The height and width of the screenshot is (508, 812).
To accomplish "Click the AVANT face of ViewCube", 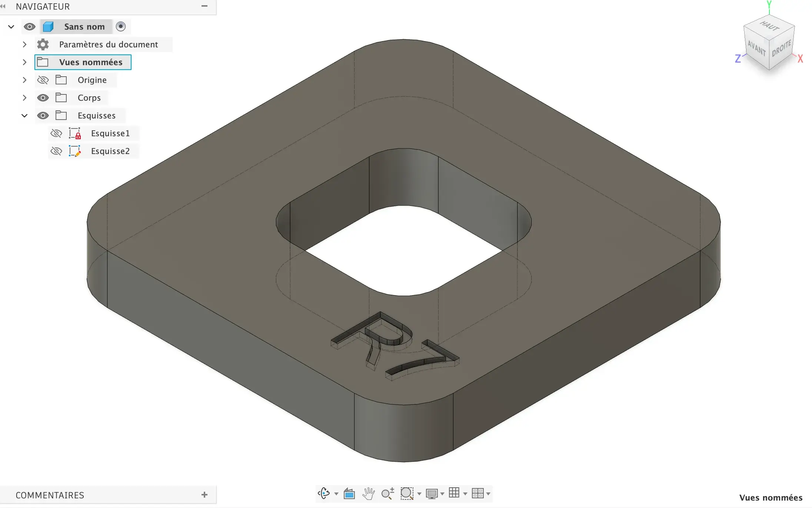I will (x=756, y=48).
